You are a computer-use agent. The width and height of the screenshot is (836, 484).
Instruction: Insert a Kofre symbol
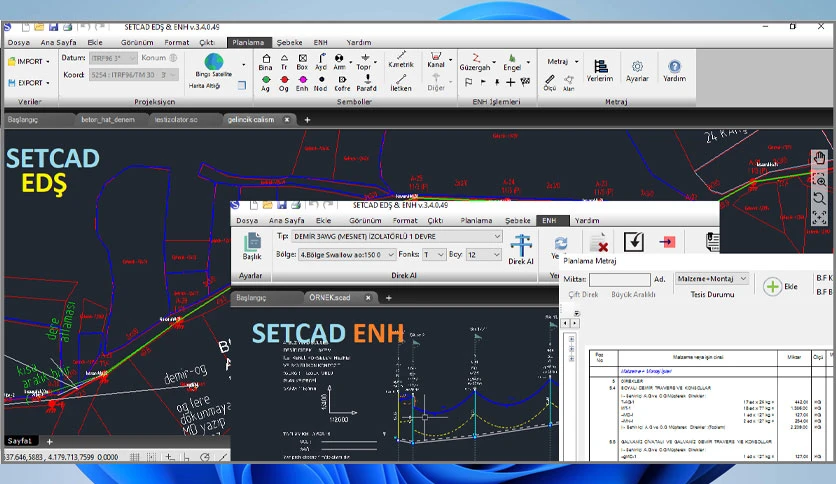tap(342, 84)
